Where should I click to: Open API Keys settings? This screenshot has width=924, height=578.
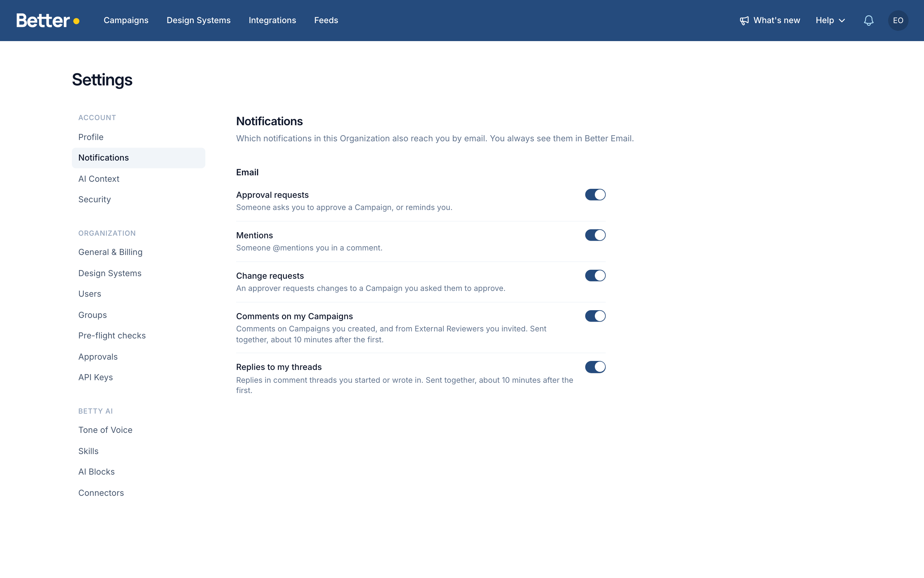(138, 377)
